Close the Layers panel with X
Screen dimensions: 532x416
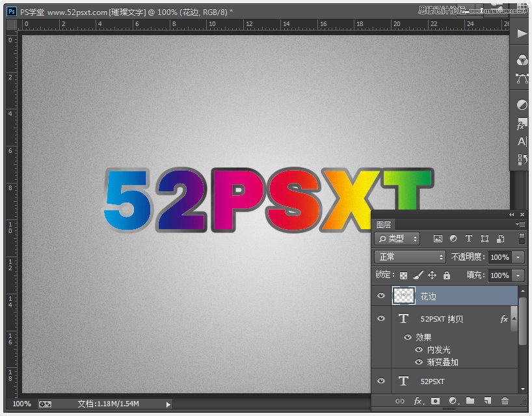click(x=522, y=215)
